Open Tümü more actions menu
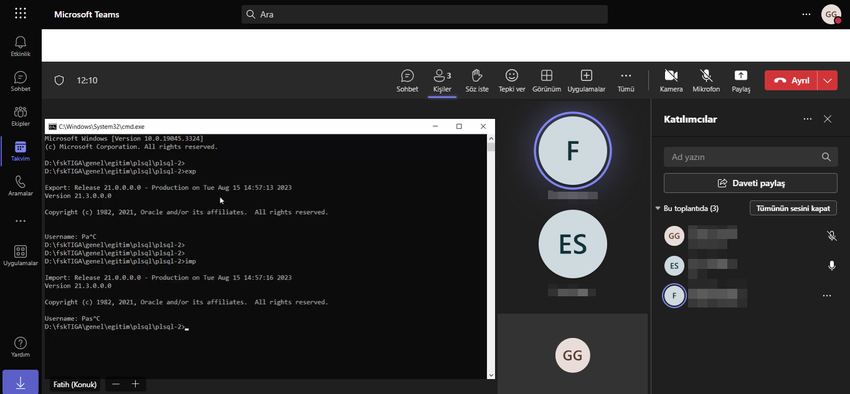The height and width of the screenshot is (394, 850). 626,81
